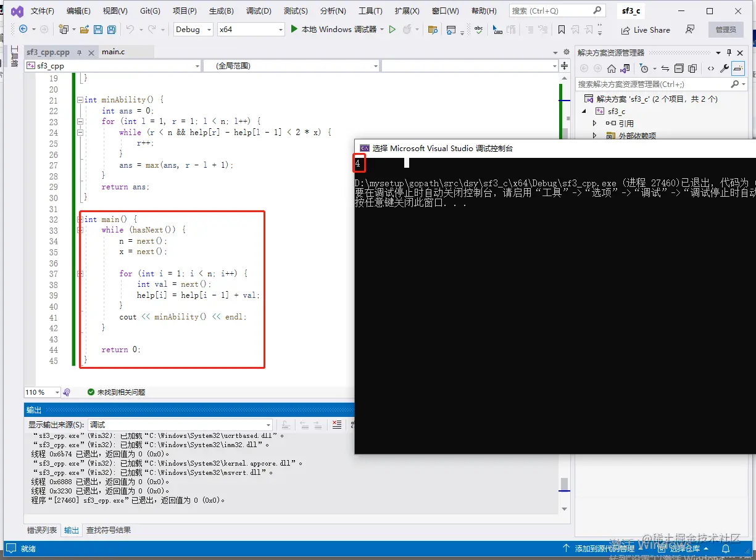Click Collapse All icon in Solution Explorer
Image resolution: width=756 pixels, height=560 pixels.
click(679, 68)
